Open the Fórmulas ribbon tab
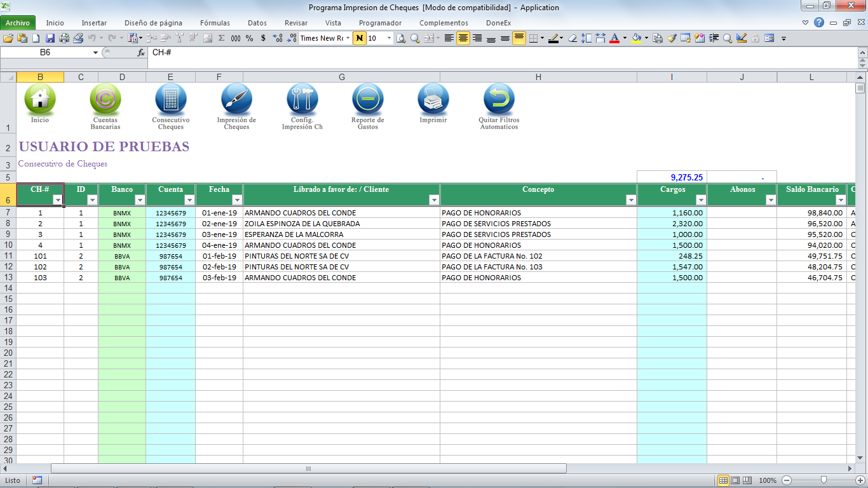 [x=215, y=23]
